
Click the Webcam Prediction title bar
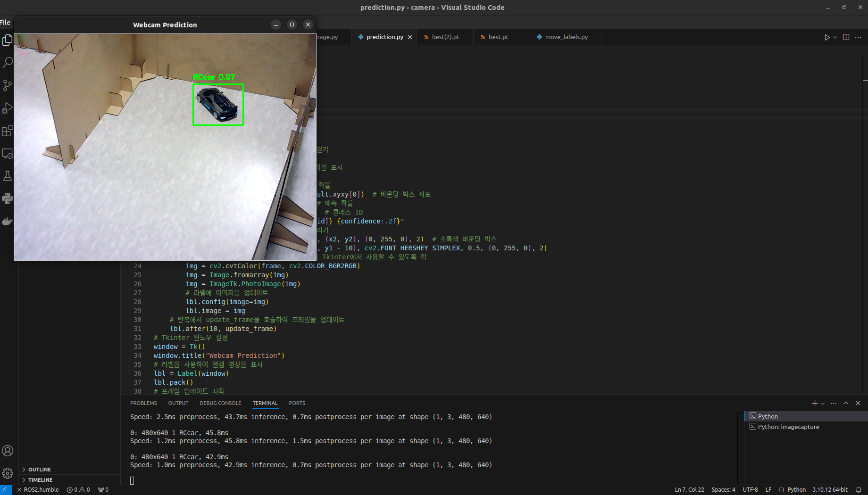[x=165, y=25]
